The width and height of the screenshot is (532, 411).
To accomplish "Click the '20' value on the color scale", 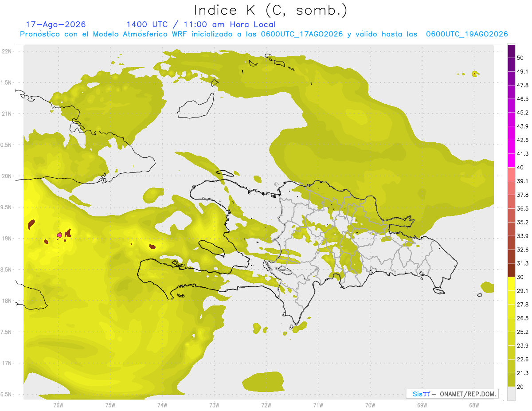I will [x=520, y=387].
